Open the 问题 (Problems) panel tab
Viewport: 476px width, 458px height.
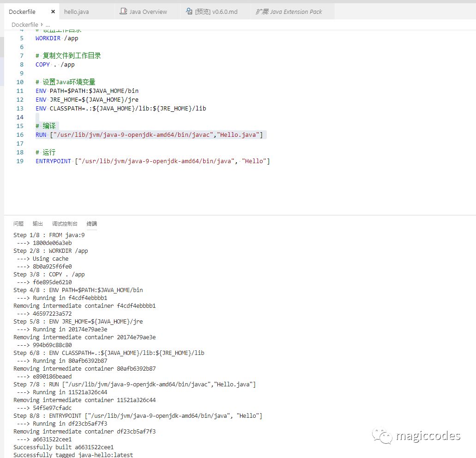coord(18,224)
